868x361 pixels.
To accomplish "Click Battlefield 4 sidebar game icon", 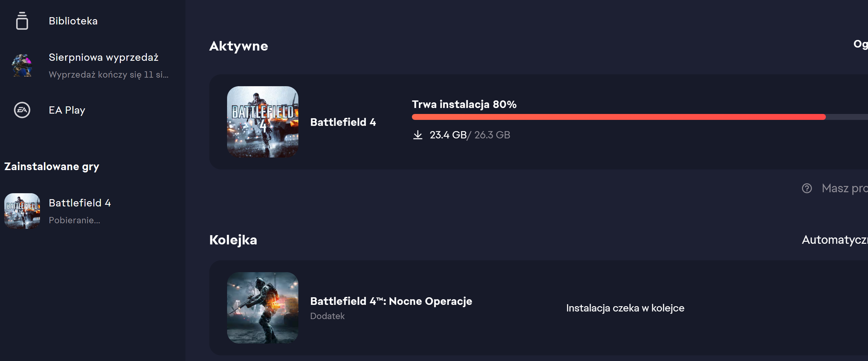I will tap(22, 211).
